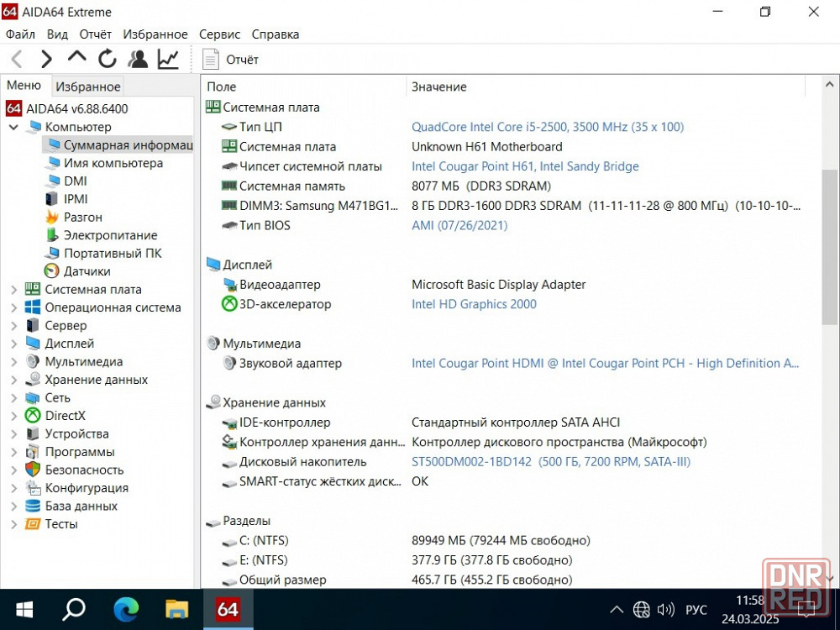Open the ST500DM002-1BD142 disk drive link
This screenshot has height=630, width=840.
pyautogui.click(x=551, y=462)
